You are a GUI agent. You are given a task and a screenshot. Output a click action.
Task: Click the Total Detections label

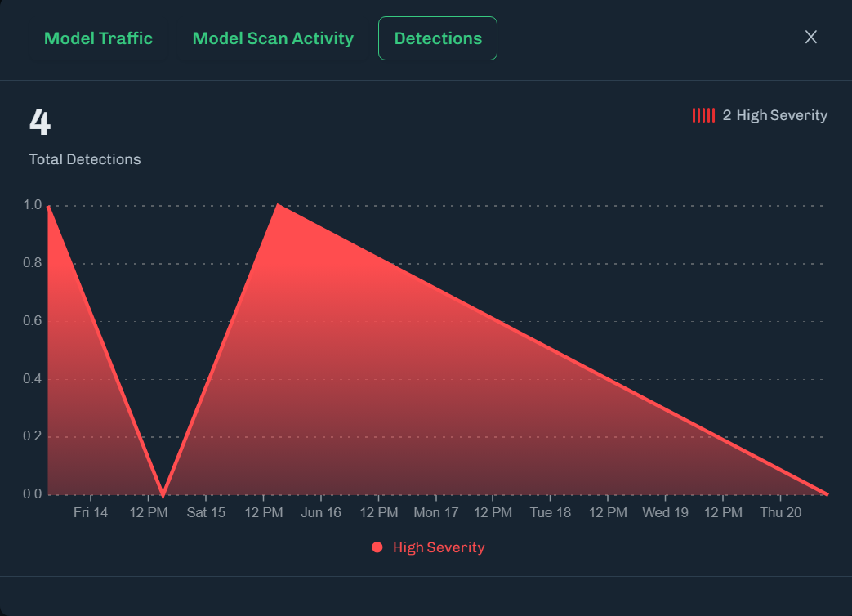pos(85,159)
